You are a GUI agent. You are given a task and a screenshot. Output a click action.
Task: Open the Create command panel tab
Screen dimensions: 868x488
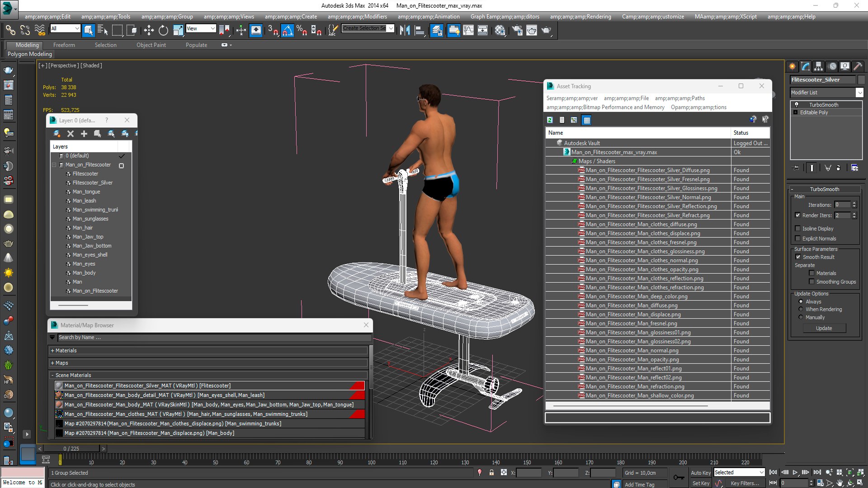793,66
